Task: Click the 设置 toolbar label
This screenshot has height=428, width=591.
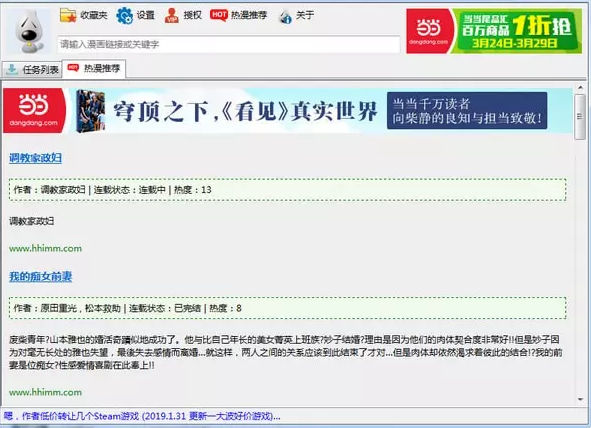Action: pyautogui.click(x=145, y=15)
